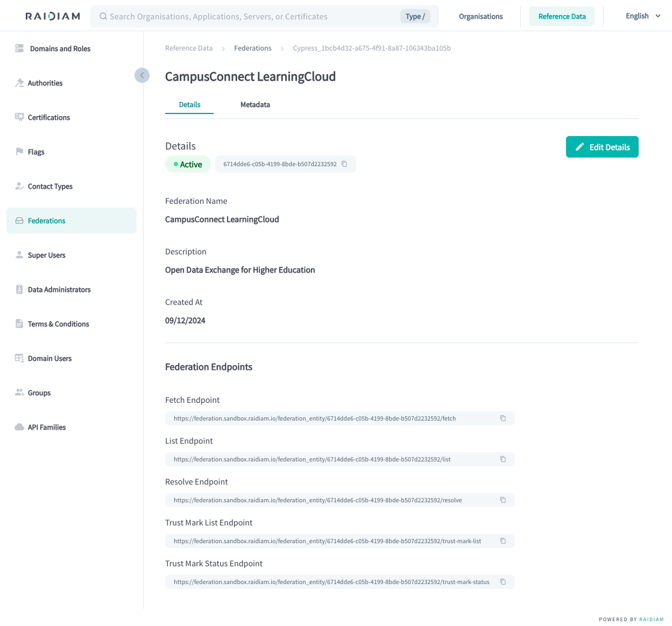The height and width of the screenshot is (626, 672).
Task: Open Data Administrators in the sidebar
Action: tap(59, 289)
